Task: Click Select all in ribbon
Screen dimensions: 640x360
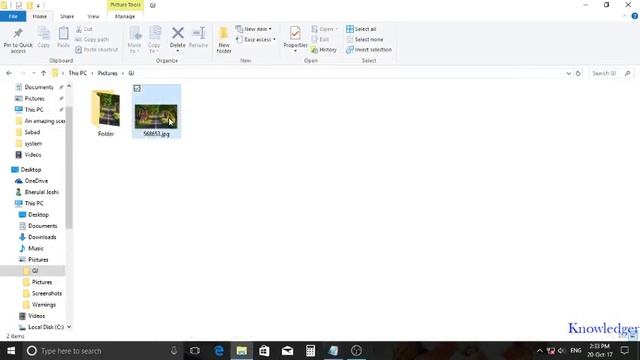Action: point(361,29)
